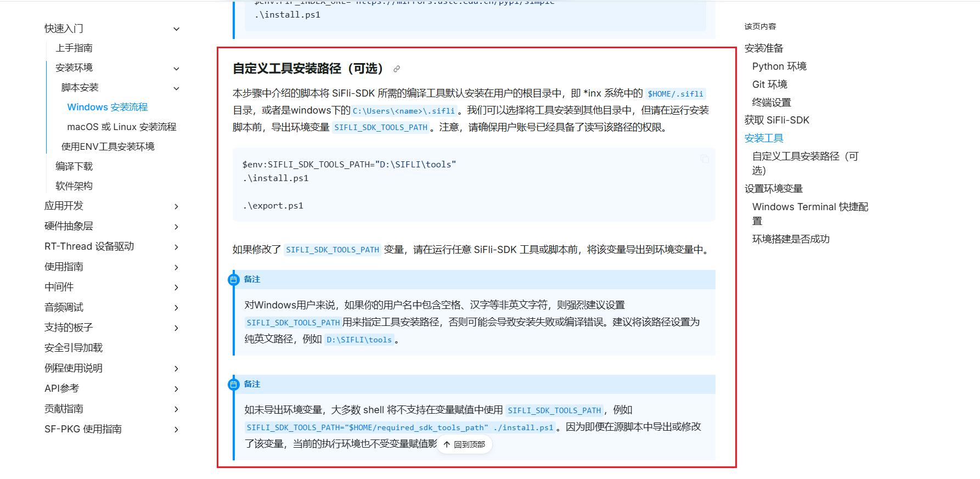Image resolution: width=980 pixels, height=479 pixels.
Task: Jump to 安装工具 in page contents
Action: pos(764,138)
